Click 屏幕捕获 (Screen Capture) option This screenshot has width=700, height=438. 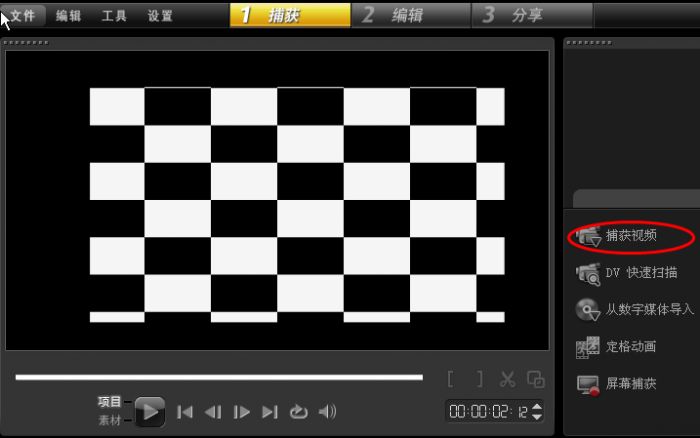(x=631, y=384)
